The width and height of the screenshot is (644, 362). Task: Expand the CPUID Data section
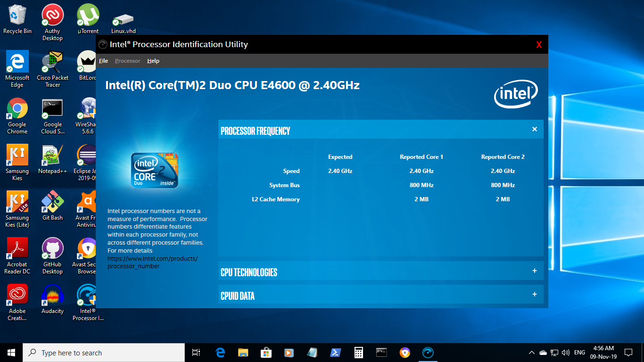tap(535, 294)
